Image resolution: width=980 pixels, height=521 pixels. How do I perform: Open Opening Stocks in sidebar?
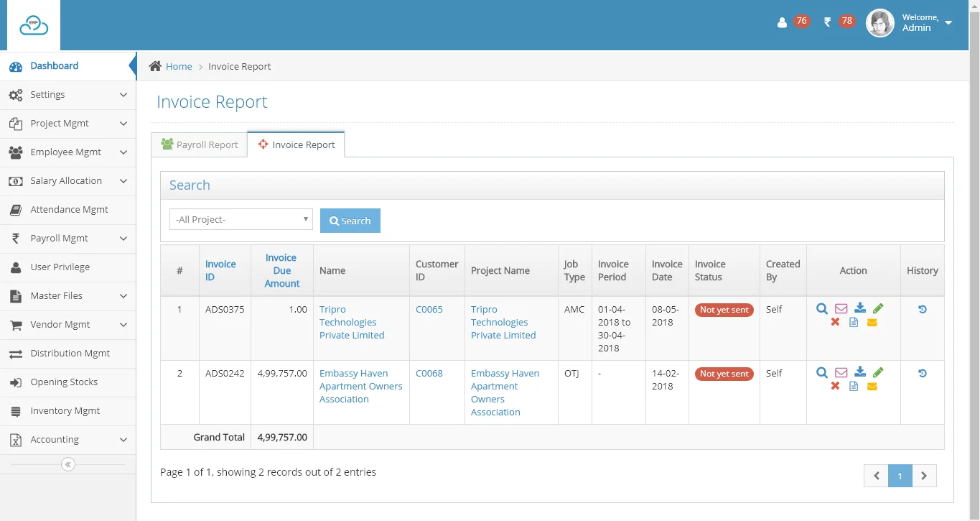[67, 382]
